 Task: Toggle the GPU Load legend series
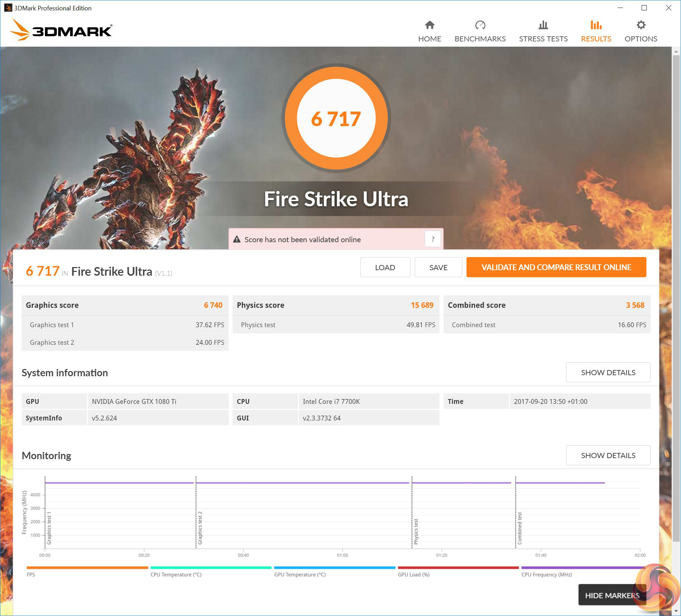click(413, 575)
